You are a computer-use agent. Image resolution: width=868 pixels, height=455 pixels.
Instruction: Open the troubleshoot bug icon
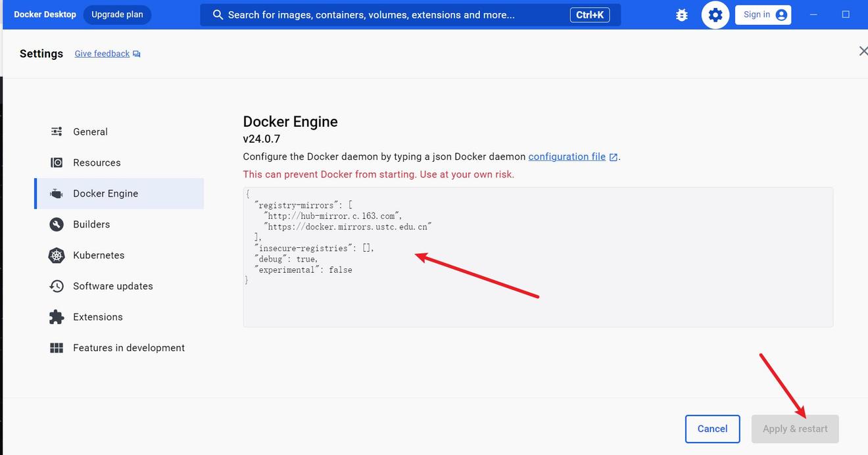pyautogui.click(x=682, y=14)
